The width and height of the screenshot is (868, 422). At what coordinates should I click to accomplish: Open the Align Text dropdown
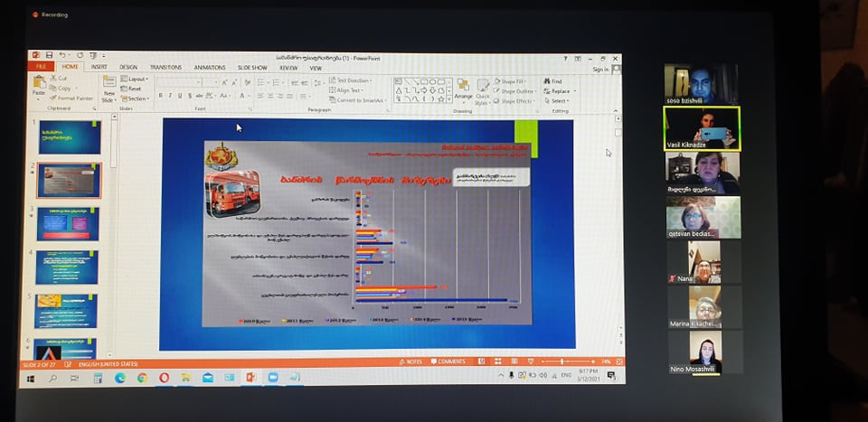point(346,89)
